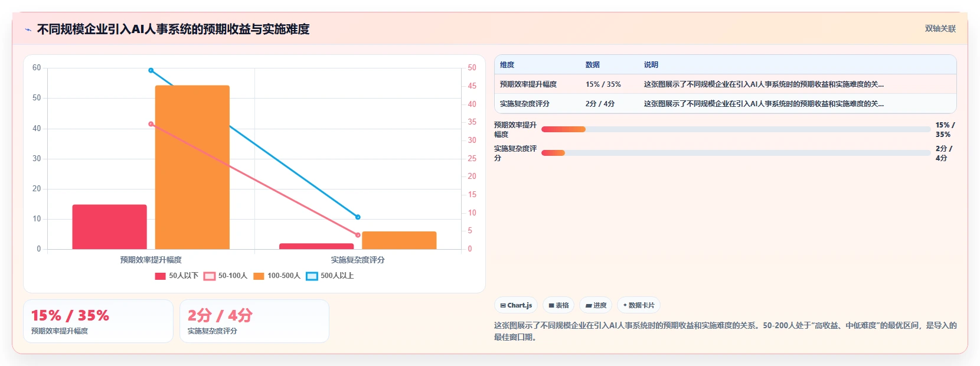Screen dimensions: 980x366
Task: Click the red bar in 预期效率提升幅度 group
Action: pos(110,227)
